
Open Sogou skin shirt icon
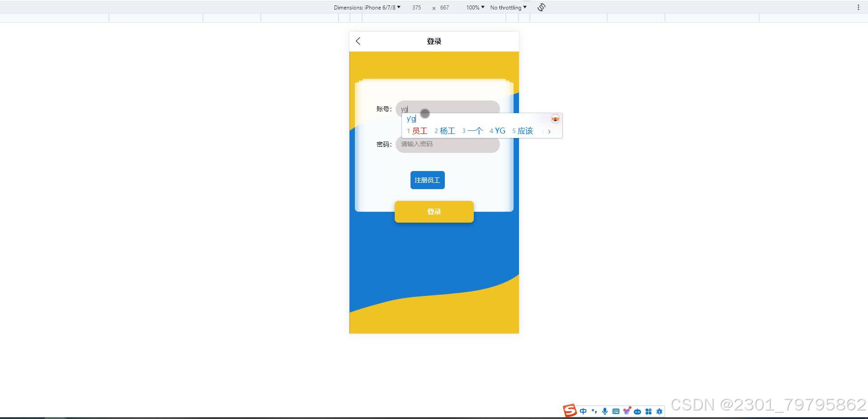click(627, 411)
